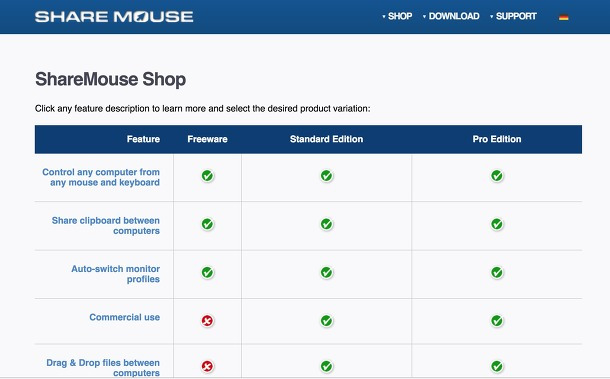Click the 'Freeware' column header
The height and width of the screenshot is (379, 610).
(207, 139)
